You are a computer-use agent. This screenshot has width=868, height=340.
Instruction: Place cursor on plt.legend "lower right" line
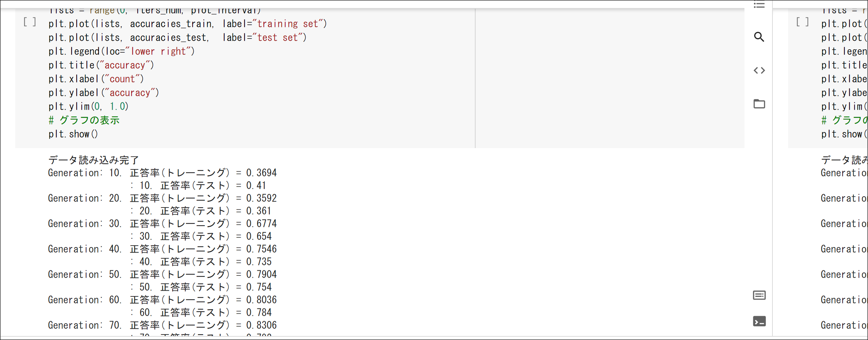[x=122, y=52]
